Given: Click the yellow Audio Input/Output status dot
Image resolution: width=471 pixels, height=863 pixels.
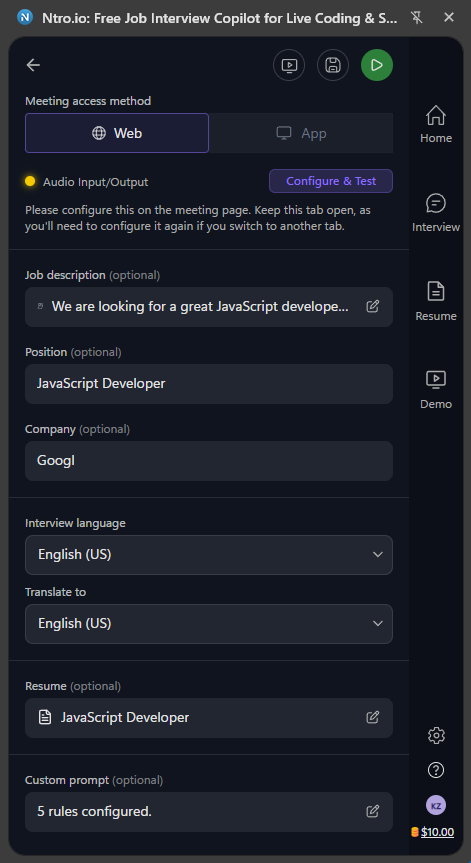Looking at the screenshot, I should pos(30,181).
